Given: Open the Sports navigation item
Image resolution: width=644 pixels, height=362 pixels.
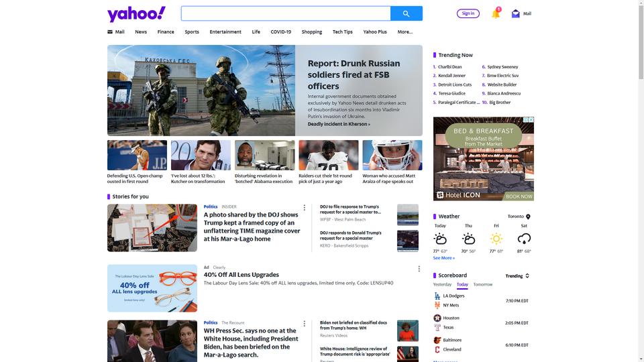Looking at the screenshot, I should [x=192, y=32].
